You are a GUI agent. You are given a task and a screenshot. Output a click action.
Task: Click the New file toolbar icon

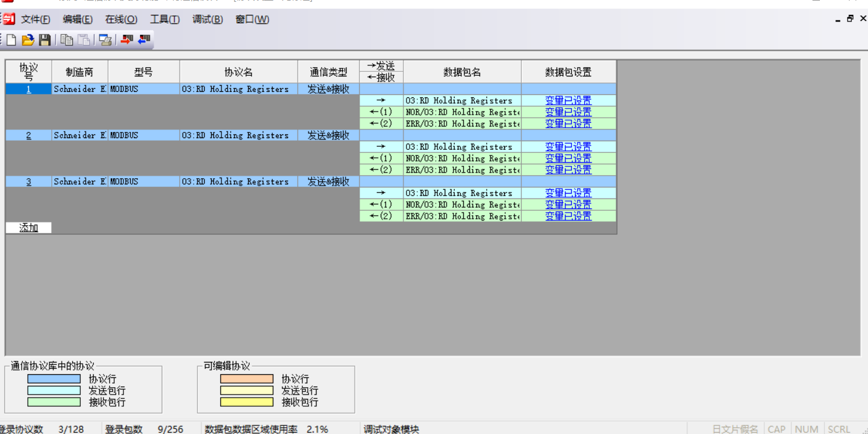click(x=11, y=40)
